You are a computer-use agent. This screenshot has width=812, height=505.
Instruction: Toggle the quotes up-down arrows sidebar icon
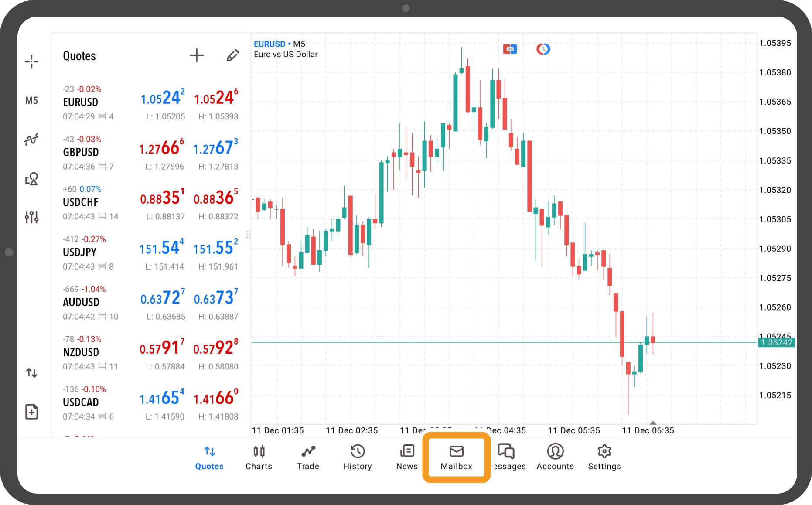point(31,373)
